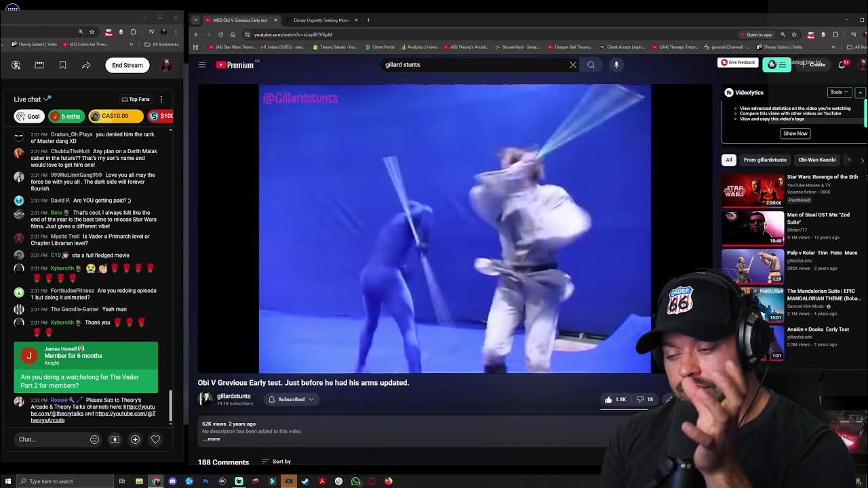Expand the Live chat mode dropdown
Image resolution: width=868 pixels, height=488 pixels.
click(33, 99)
